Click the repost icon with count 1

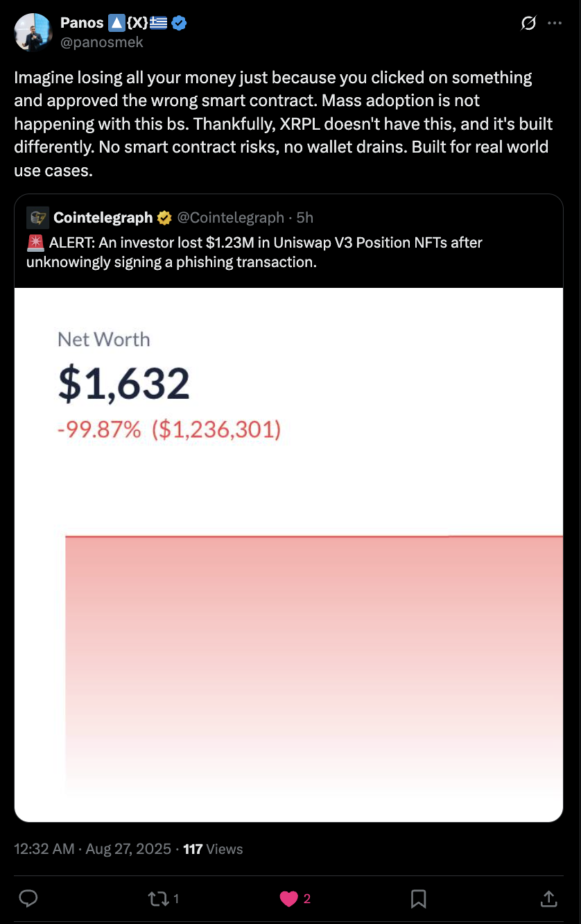[x=164, y=899]
